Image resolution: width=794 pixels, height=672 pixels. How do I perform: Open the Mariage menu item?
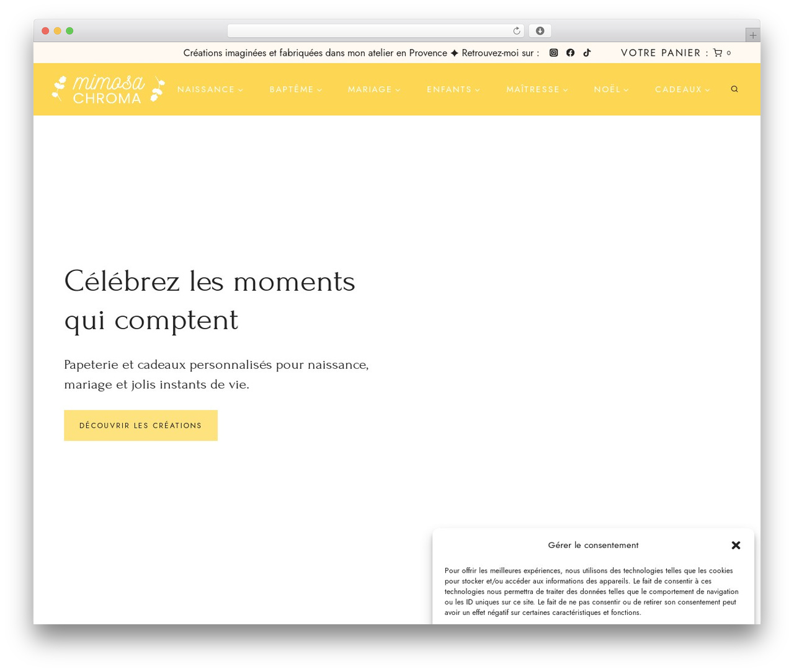click(x=370, y=89)
